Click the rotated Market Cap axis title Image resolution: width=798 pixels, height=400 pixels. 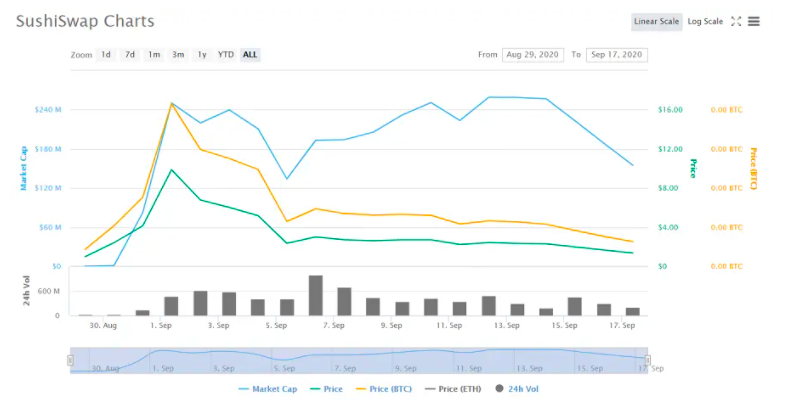[23, 168]
